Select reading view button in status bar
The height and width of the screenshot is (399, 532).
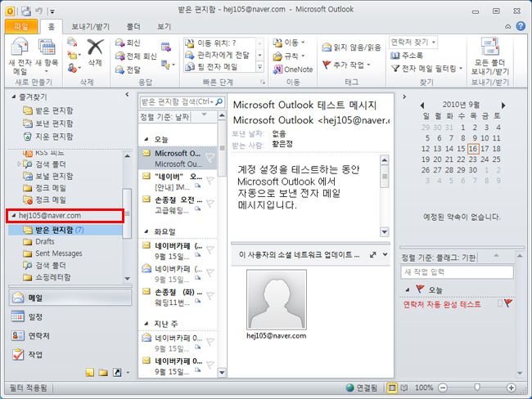pos(404,388)
